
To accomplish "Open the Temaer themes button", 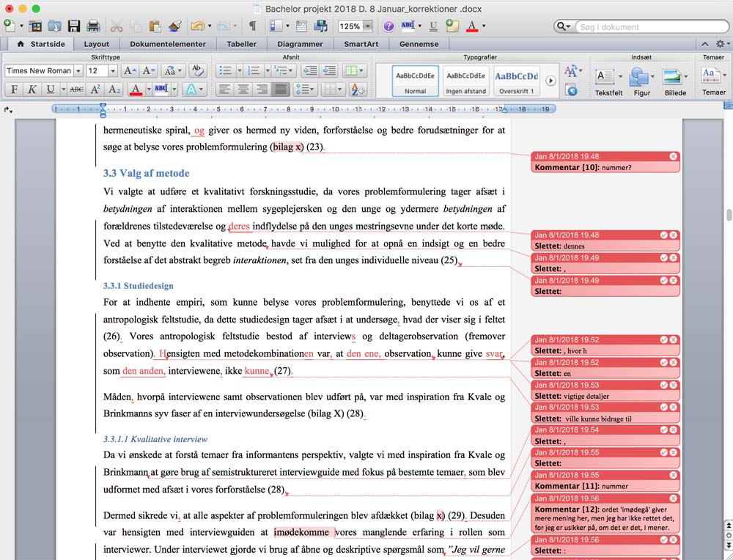I will point(713,81).
